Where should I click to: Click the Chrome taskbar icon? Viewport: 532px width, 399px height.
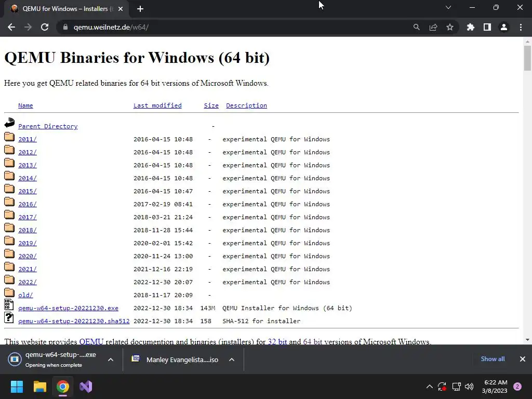click(63, 387)
